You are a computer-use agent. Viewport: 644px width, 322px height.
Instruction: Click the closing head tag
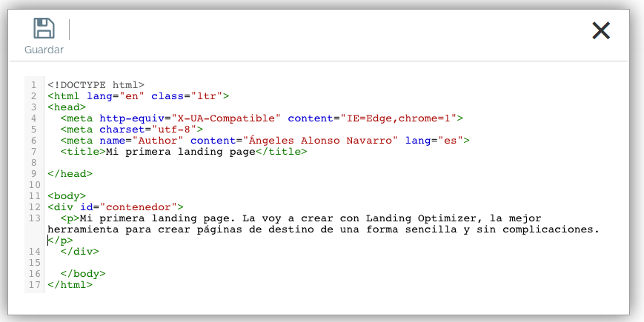[70, 174]
